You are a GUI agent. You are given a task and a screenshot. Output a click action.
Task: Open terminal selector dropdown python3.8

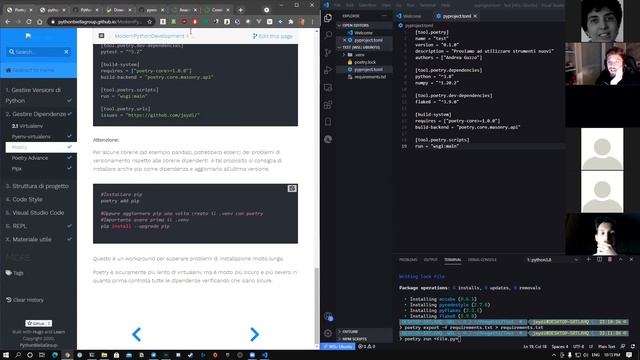coord(552,260)
